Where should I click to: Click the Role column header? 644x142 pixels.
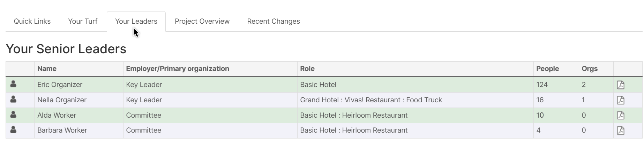click(x=307, y=69)
